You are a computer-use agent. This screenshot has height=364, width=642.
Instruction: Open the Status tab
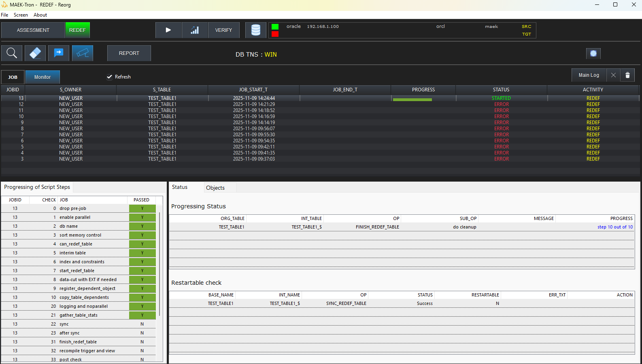click(x=180, y=187)
